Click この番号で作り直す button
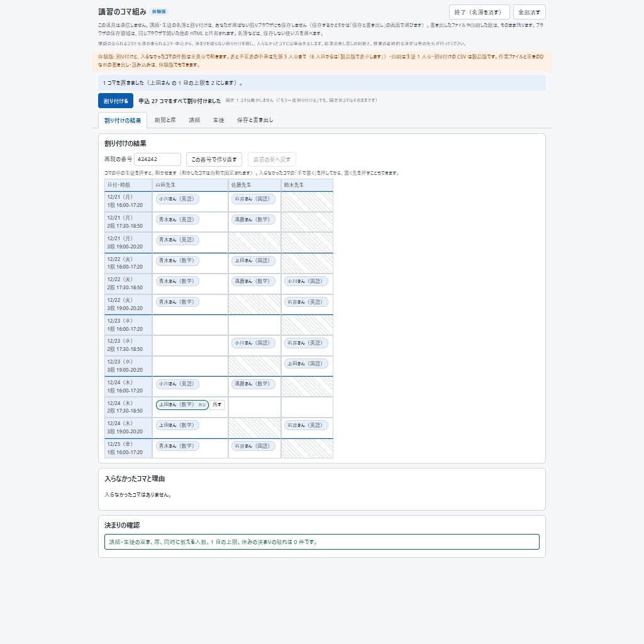Viewport: 644px width, 644px height. coord(214,159)
